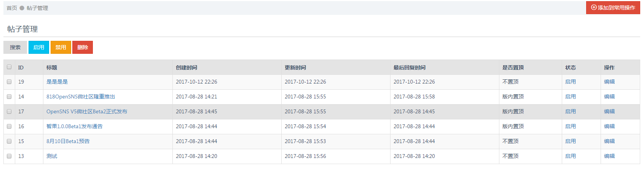The height and width of the screenshot is (182, 644).
Task: Toggle the select-all checkbox in table header
Action: (9, 67)
